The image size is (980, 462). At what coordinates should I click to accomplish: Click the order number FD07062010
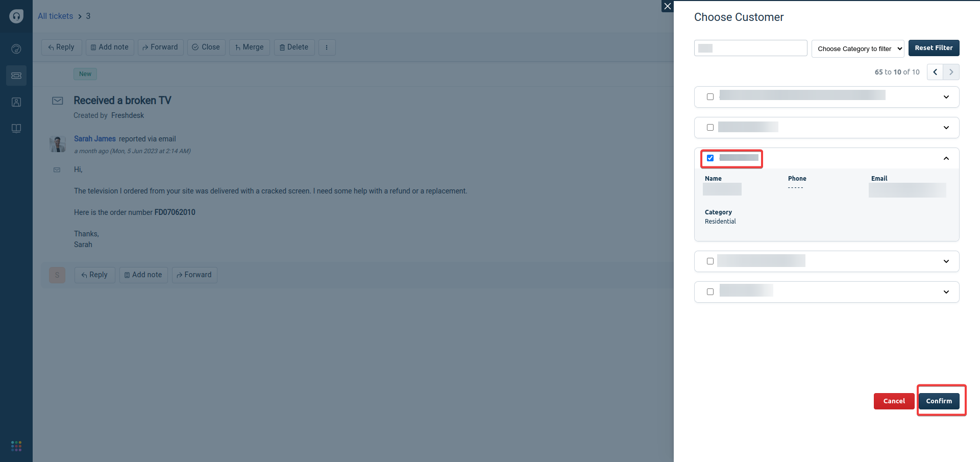tap(175, 212)
